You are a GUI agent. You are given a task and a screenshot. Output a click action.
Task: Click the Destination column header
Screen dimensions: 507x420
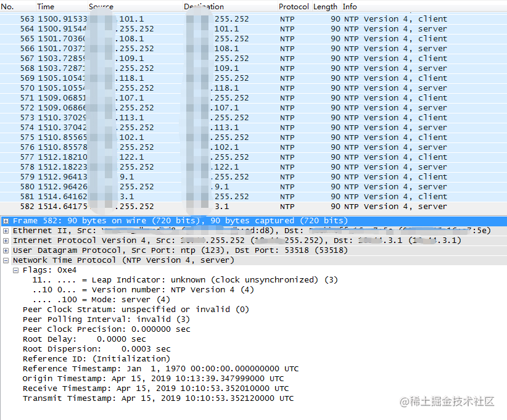[204, 7]
